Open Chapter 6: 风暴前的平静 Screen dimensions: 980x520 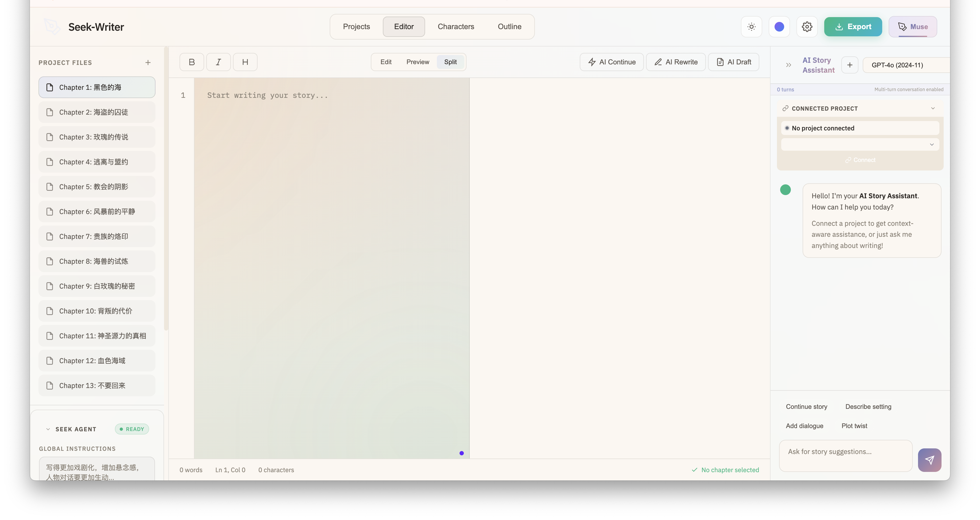[x=97, y=211]
